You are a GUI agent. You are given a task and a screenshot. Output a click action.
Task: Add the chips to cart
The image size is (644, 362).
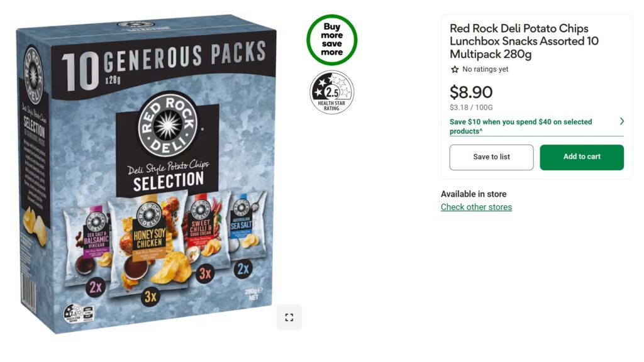[582, 157]
